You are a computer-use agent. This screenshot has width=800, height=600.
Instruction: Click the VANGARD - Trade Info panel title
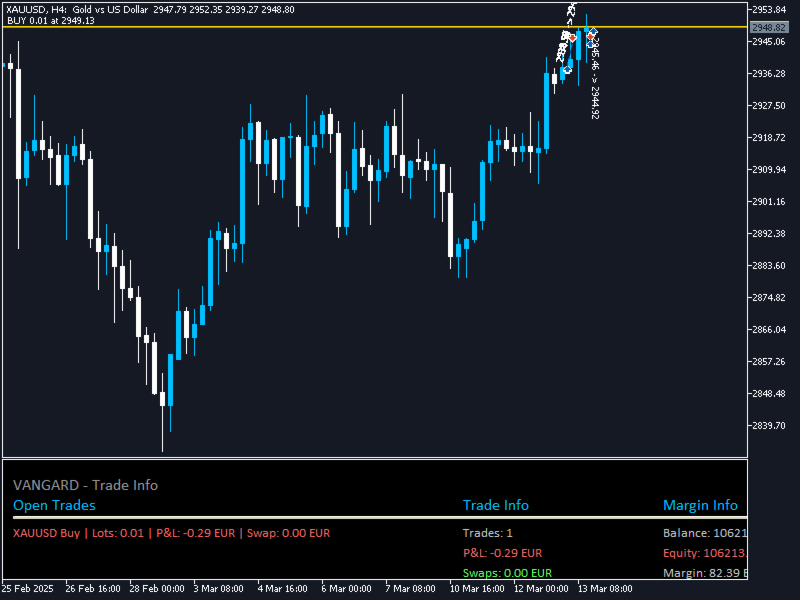point(85,485)
